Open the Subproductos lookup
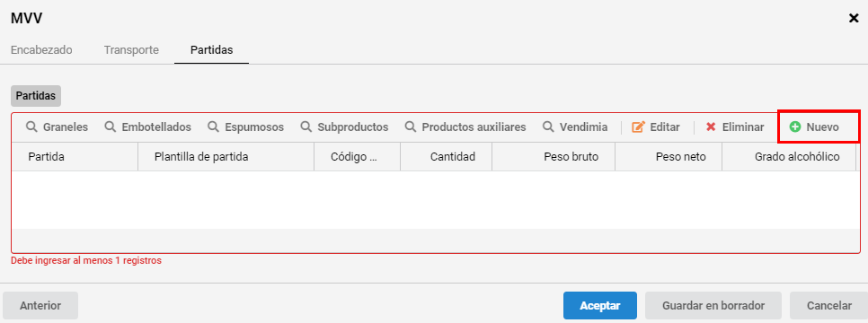 point(344,127)
